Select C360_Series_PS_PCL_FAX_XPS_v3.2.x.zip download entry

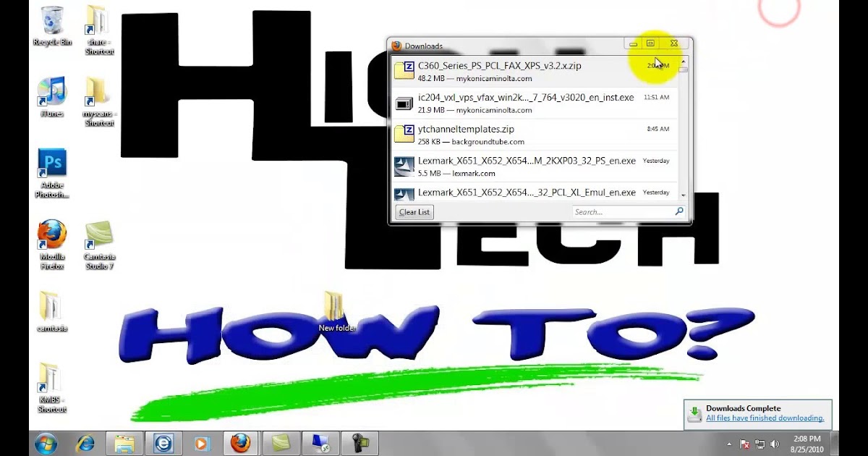pyautogui.click(x=535, y=72)
